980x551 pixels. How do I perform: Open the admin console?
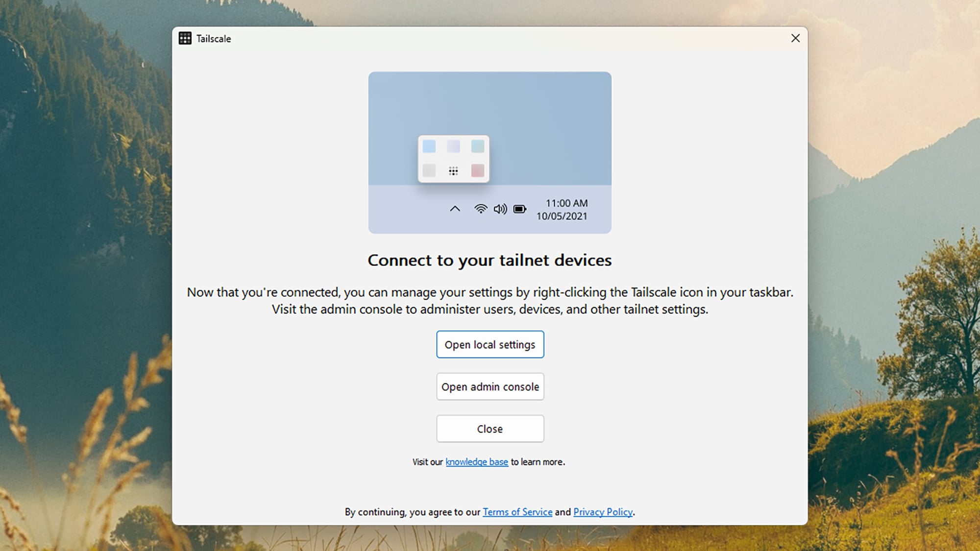click(490, 386)
